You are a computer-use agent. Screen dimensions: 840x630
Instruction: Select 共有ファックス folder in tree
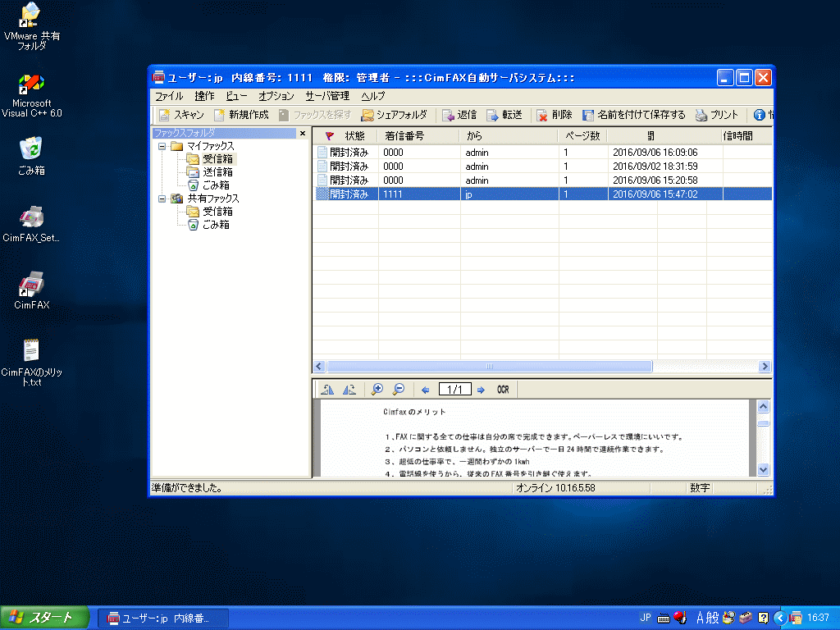click(213, 199)
